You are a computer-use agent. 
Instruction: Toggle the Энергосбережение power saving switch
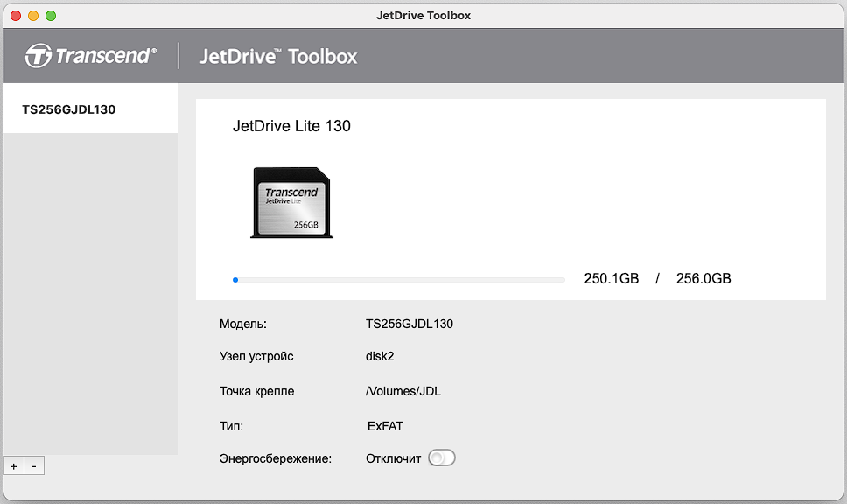click(442, 458)
